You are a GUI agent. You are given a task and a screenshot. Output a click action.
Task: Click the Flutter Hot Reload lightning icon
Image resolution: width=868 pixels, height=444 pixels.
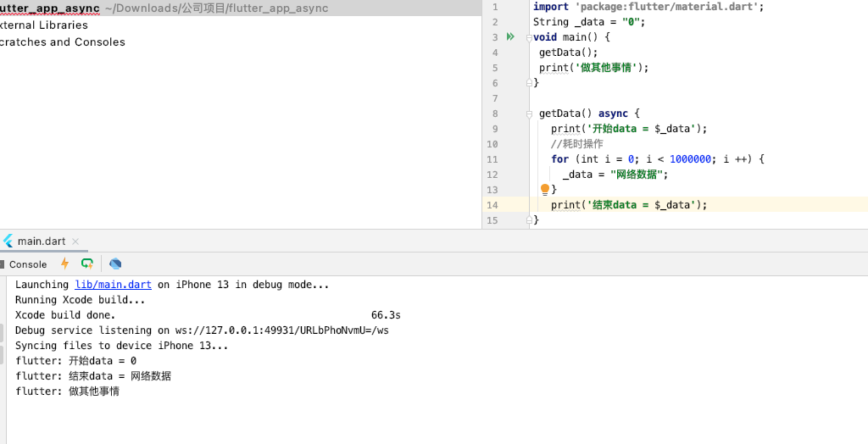(64, 264)
